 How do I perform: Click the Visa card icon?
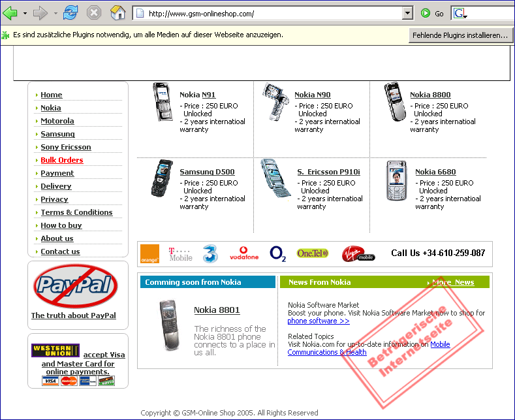(50, 381)
